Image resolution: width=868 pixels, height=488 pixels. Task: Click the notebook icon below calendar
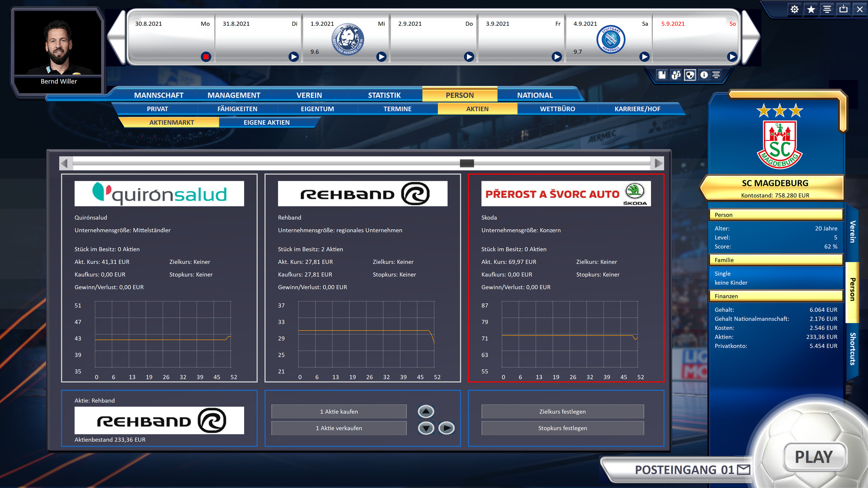[662, 75]
